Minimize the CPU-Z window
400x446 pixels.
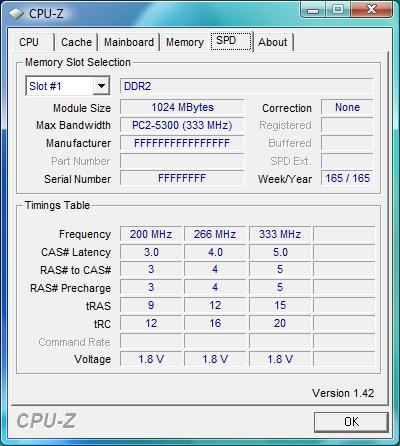(312, 9)
